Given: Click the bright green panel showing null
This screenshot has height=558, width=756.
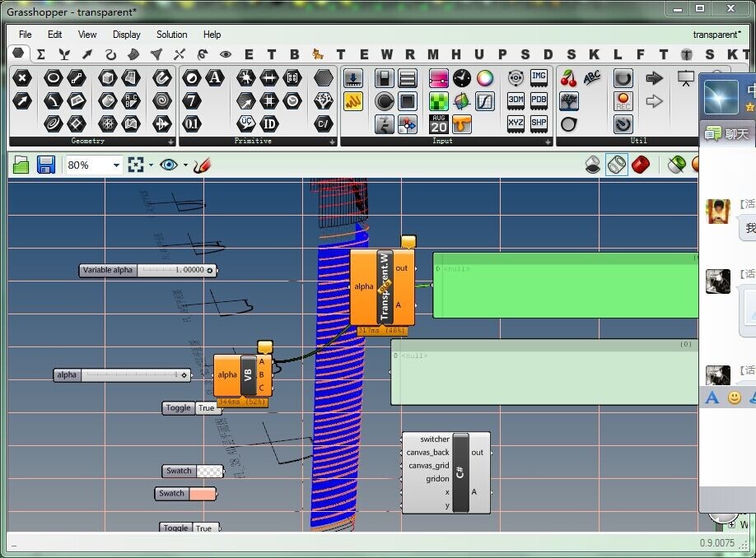Looking at the screenshot, I should (566, 286).
